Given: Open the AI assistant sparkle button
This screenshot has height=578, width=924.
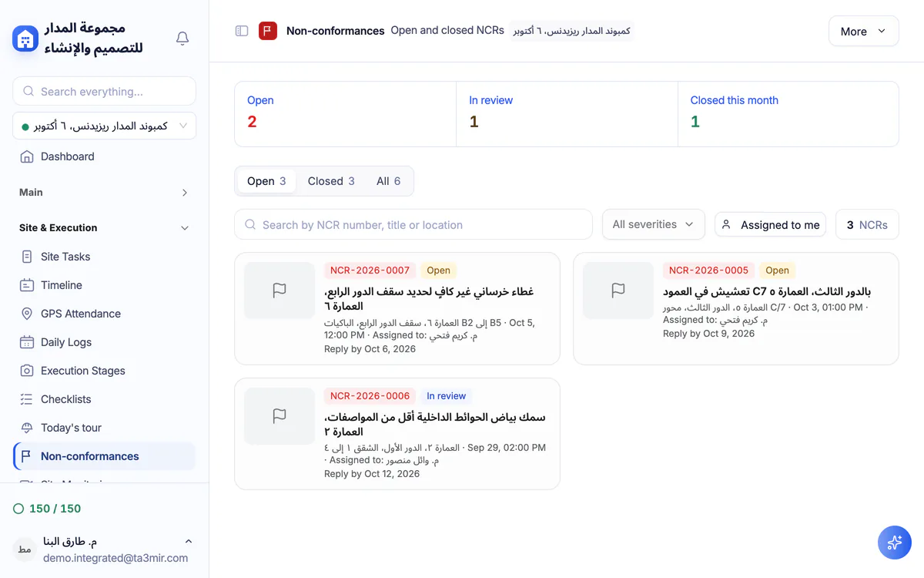Looking at the screenshot, I should pos(895,543).
